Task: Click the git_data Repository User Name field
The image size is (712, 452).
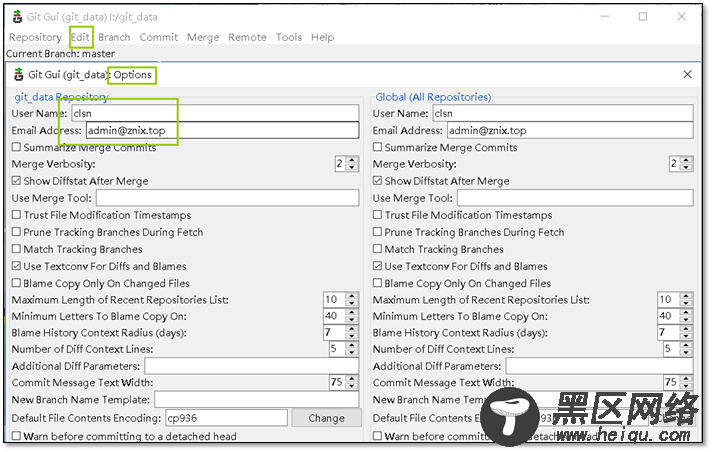Action: point(215,114)
